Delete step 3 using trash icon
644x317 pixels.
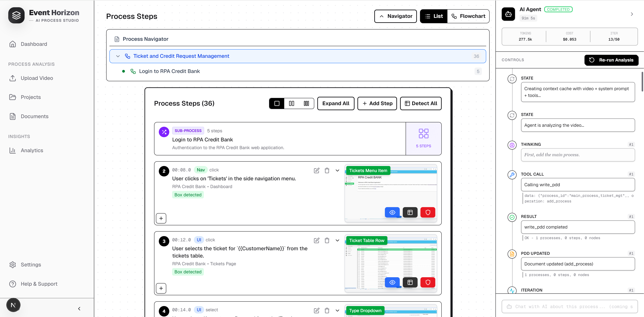pos(327,240)
